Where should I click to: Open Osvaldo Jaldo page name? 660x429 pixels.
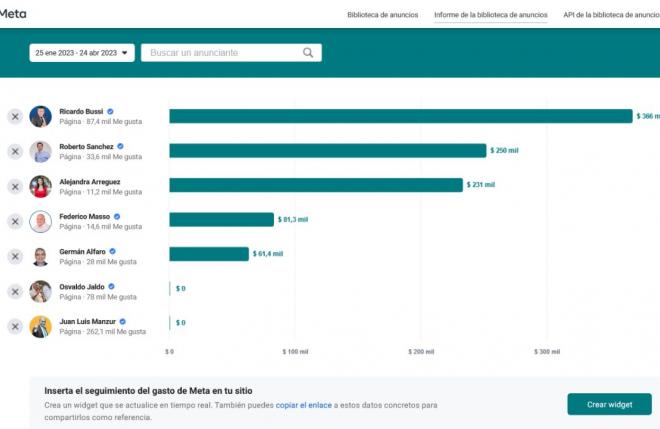pos(82,287)
